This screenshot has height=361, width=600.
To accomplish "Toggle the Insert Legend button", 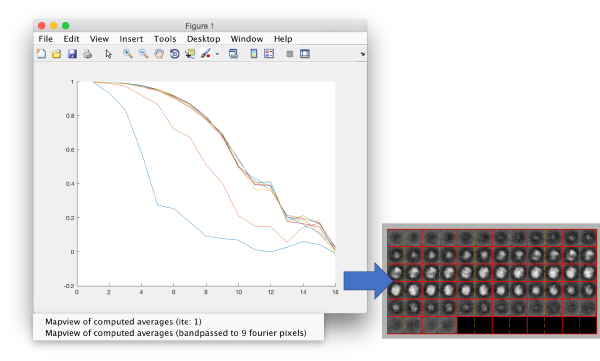I will point(269,54).
